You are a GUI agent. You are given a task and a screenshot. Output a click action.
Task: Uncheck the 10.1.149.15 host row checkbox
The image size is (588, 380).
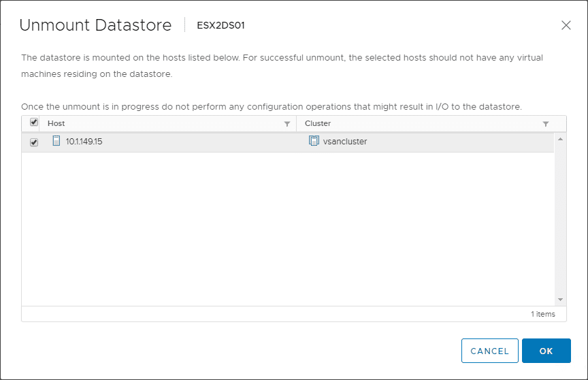click(x=34, y=142)
